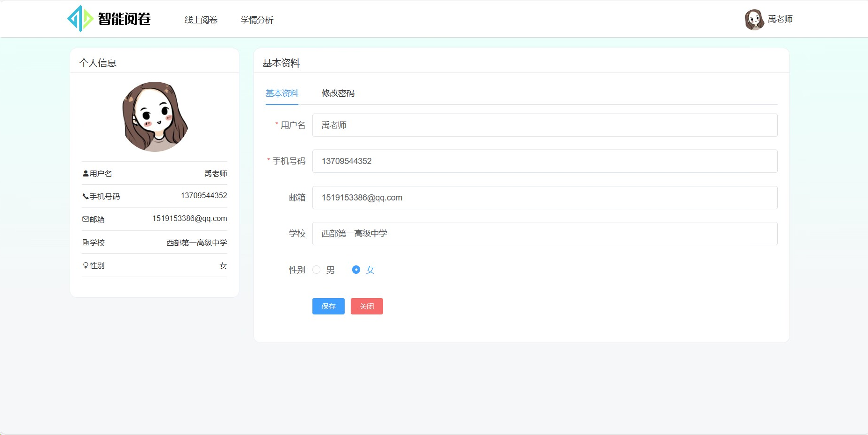Screen dimensions: 868x435
Task: Click the 保存 save button
Action: [328, 306]
